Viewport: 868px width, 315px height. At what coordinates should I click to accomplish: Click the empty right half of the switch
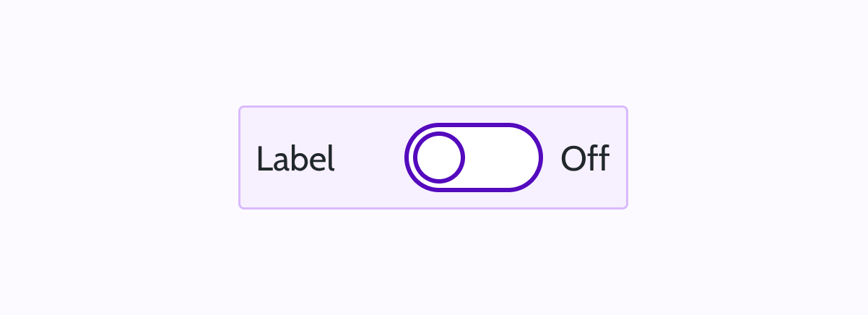coord(505,157)
